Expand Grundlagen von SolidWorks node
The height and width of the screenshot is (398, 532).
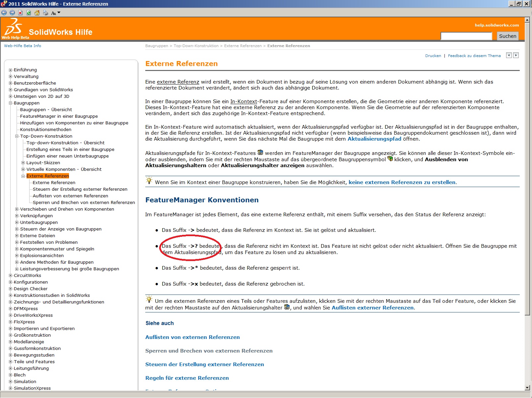click(11, 90)
